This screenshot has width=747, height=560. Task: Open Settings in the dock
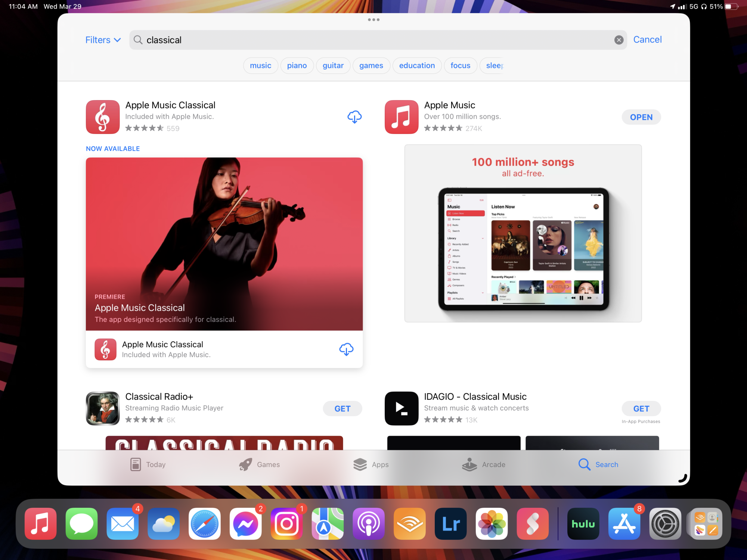(666, 524)
